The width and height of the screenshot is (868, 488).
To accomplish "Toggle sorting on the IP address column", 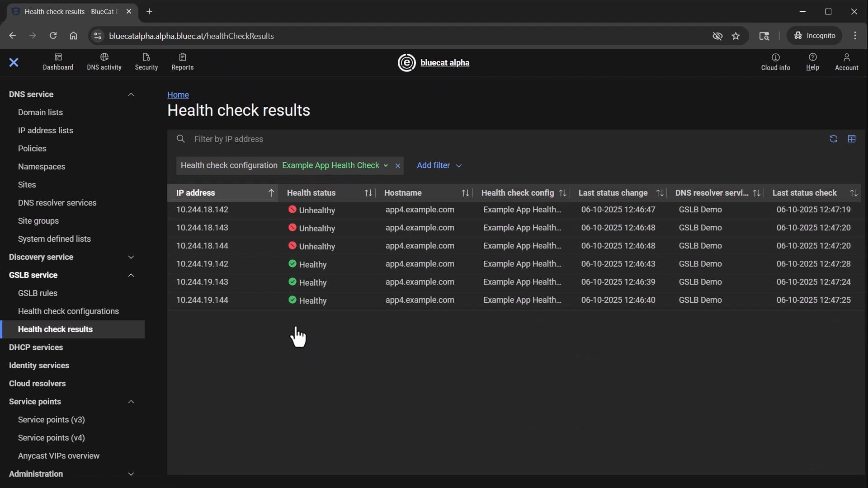I will 271,193.
